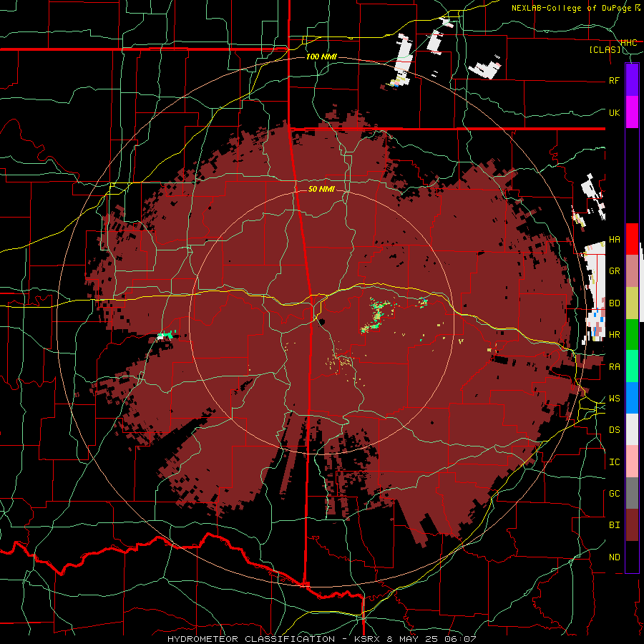The width and height of the screenshot is (644, 644).
Task: Click the HA legend label text
Action: click(614, 240)
